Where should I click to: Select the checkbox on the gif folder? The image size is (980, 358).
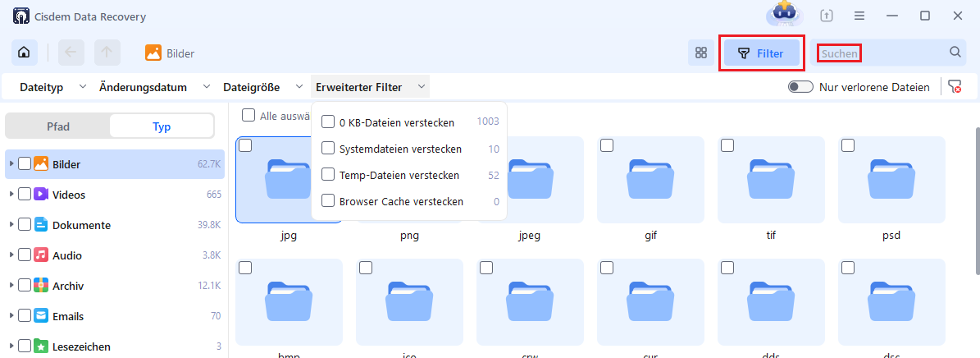coord(607,146)
